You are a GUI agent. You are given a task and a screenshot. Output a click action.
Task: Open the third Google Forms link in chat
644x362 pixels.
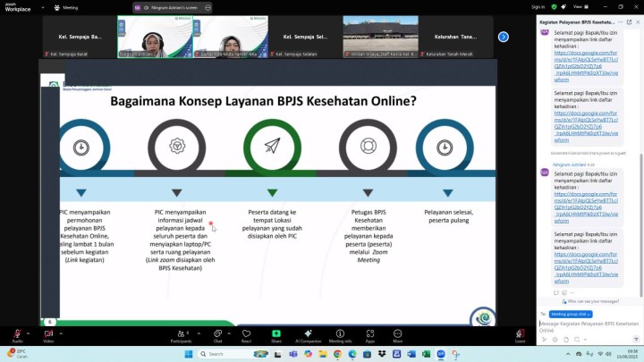click(586, 207)
